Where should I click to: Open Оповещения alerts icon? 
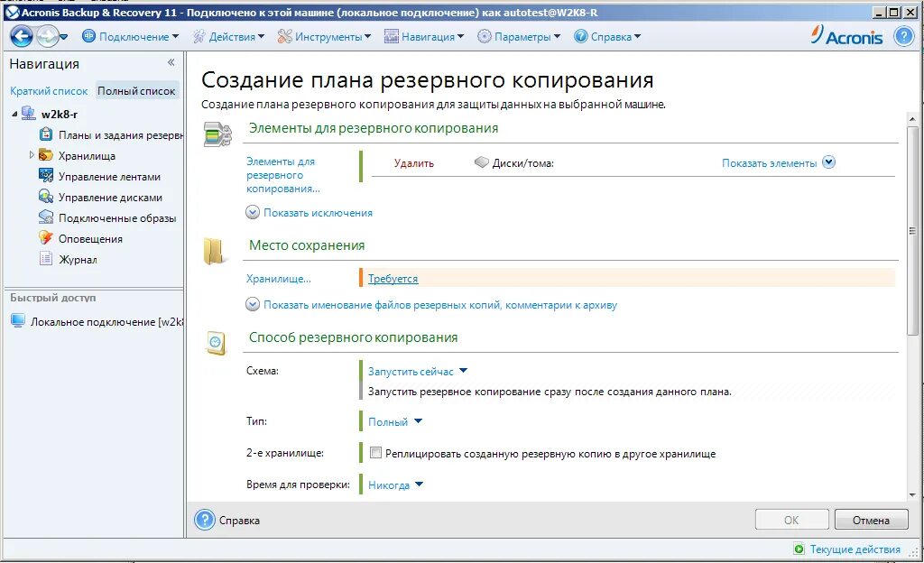45,238
